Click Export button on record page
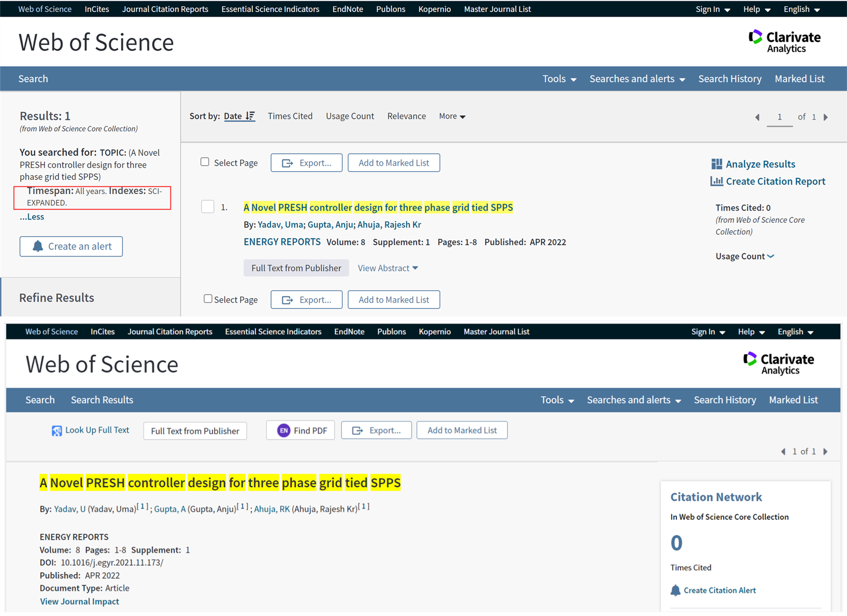847x616 pixels. pos(376,430)
